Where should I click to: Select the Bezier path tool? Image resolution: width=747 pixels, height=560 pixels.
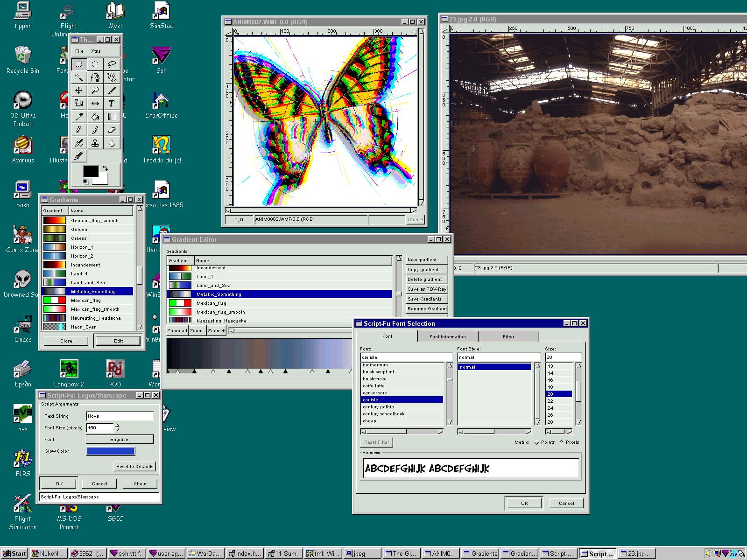tap(95, 77)
